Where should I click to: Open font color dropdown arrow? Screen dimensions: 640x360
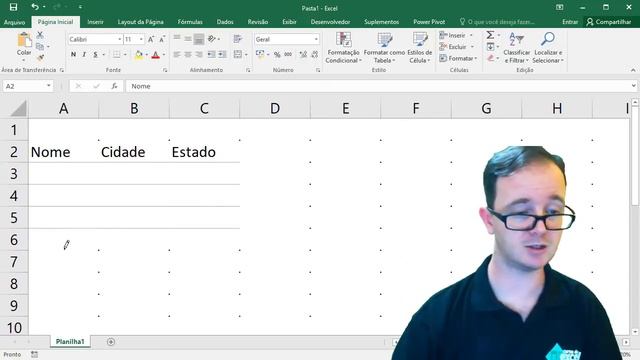164,55
